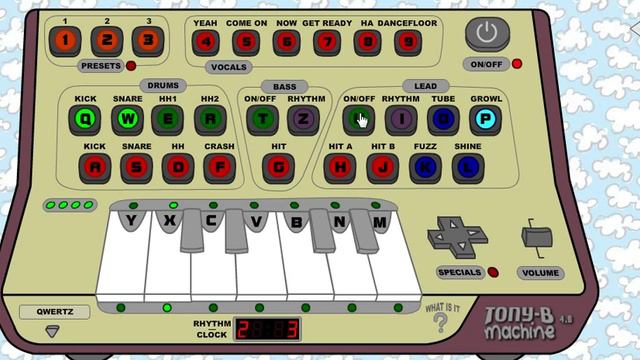
Task: Change bass RHYTHM with Z button
Action: click(x=303, y=120)
